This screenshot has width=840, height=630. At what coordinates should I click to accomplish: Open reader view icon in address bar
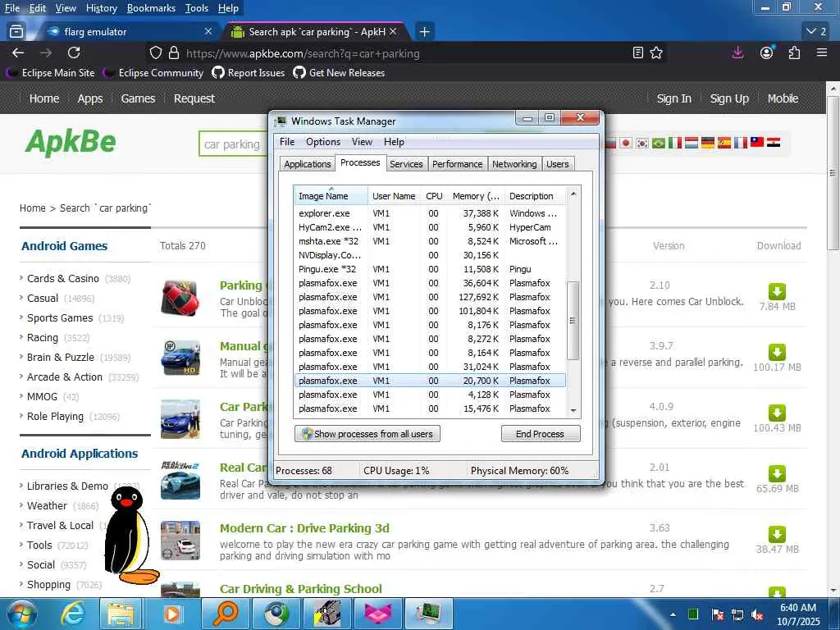pos(637,52)
